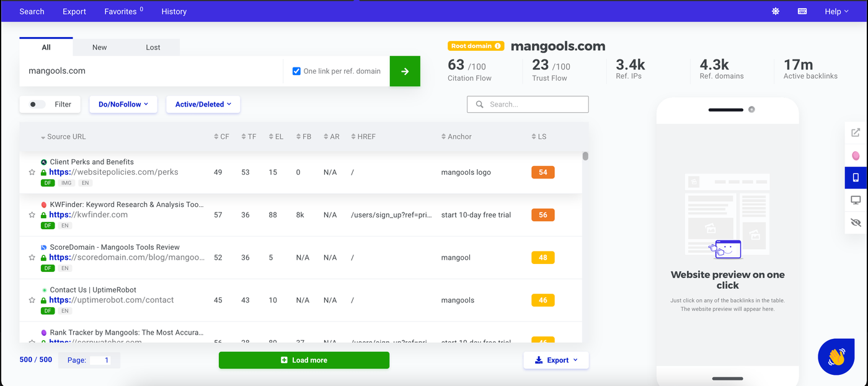Viewport: 868px width, 386px height.
Task: Open History in top menu
Action: pos(174,11)
